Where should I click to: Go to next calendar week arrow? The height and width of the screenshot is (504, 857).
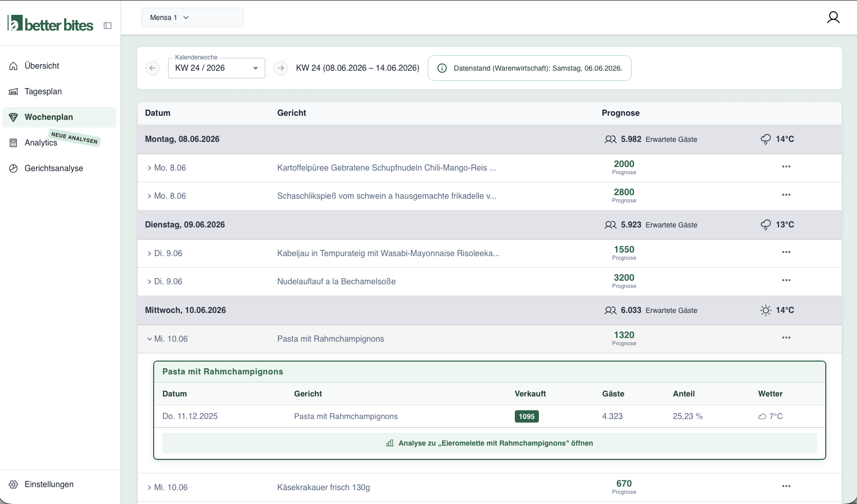(x=281, y=68)
